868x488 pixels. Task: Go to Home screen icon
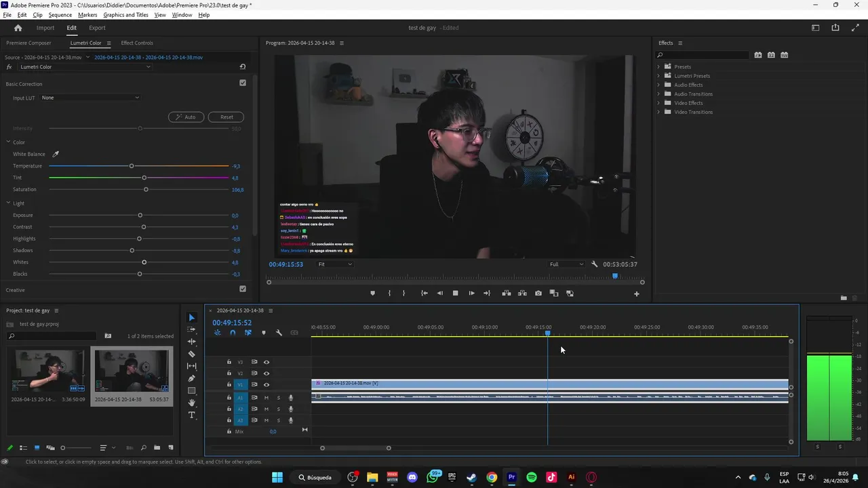coord(18,28)
